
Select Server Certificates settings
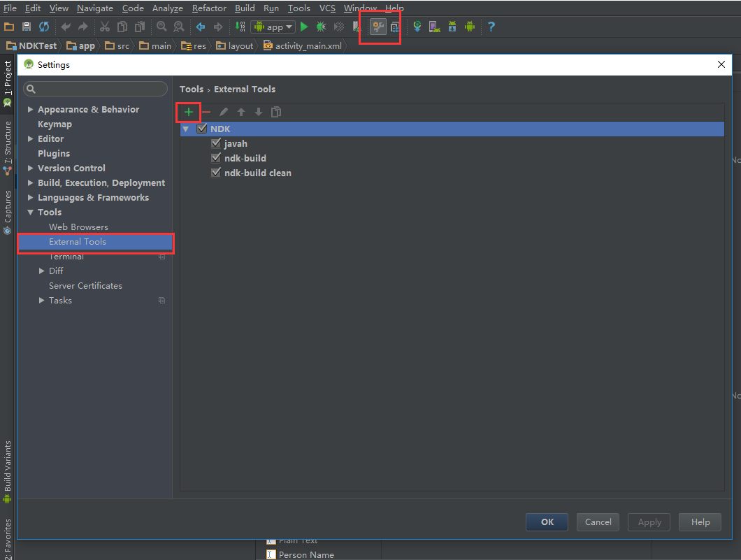click(x=85, y=285)
